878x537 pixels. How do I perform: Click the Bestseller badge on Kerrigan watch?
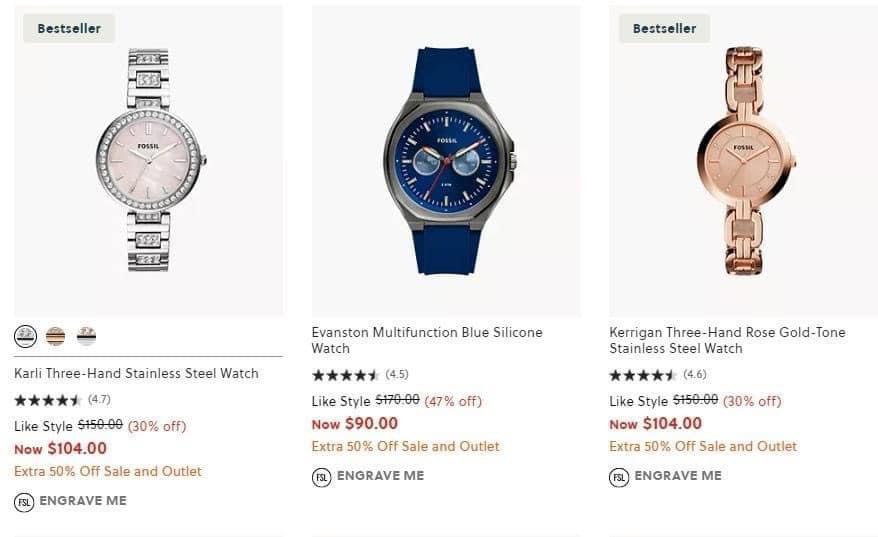(x=664, y=28)
